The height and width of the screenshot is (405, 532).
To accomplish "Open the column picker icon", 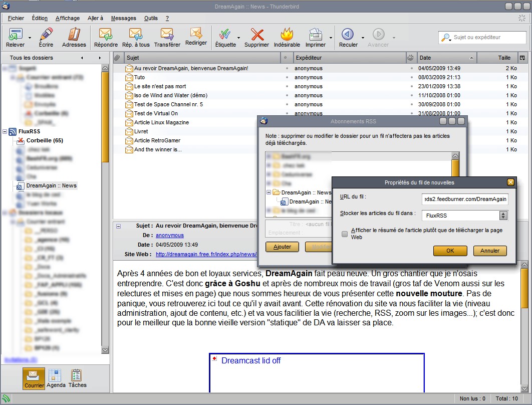I will 522,58.
